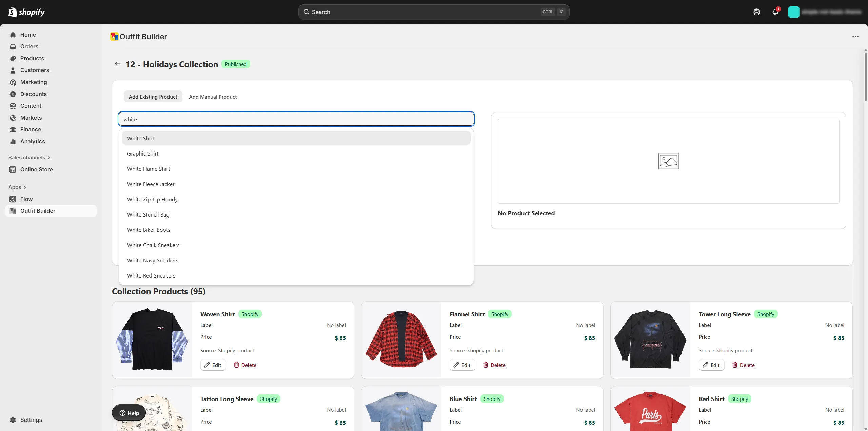Image resolution: width=868 pixels, height=431 pixels.
Task: Open Settings at the sidebar bottom
Action: [31, 420]
